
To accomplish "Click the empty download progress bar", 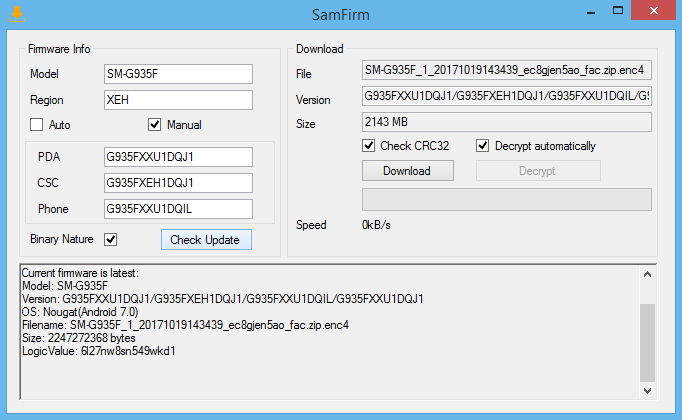I will click(507, 200).
